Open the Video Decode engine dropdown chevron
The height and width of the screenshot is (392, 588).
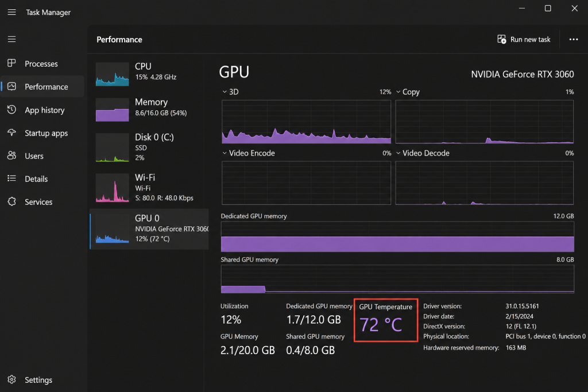(x=399, y=153)
